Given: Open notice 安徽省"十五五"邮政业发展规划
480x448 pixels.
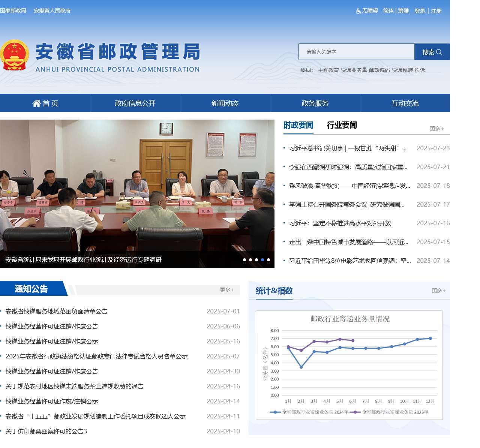Looking at the screenshot, I should 96,417.
